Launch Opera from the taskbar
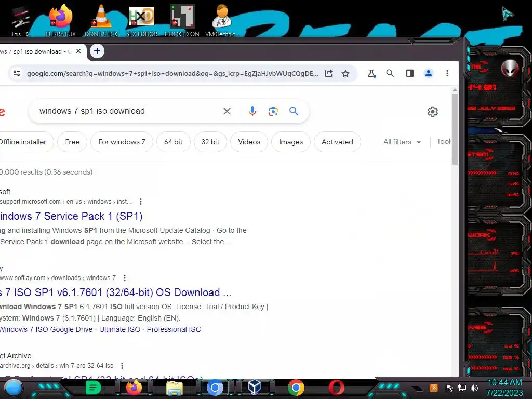Viewport: 532px width, 399px height. coord(336,388)
